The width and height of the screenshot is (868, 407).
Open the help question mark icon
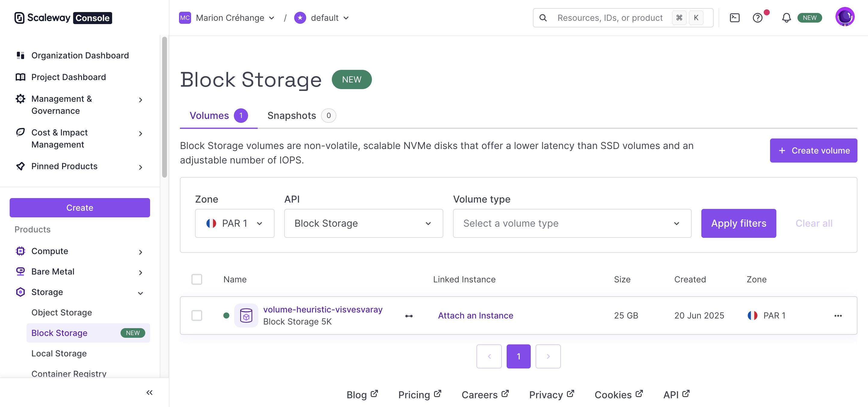pos(757,18)
